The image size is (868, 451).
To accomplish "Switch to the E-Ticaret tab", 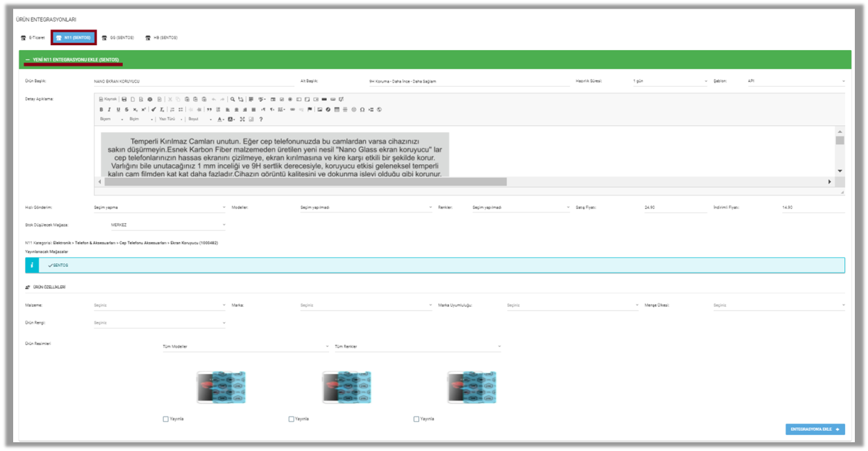I will tap(33, 38).
